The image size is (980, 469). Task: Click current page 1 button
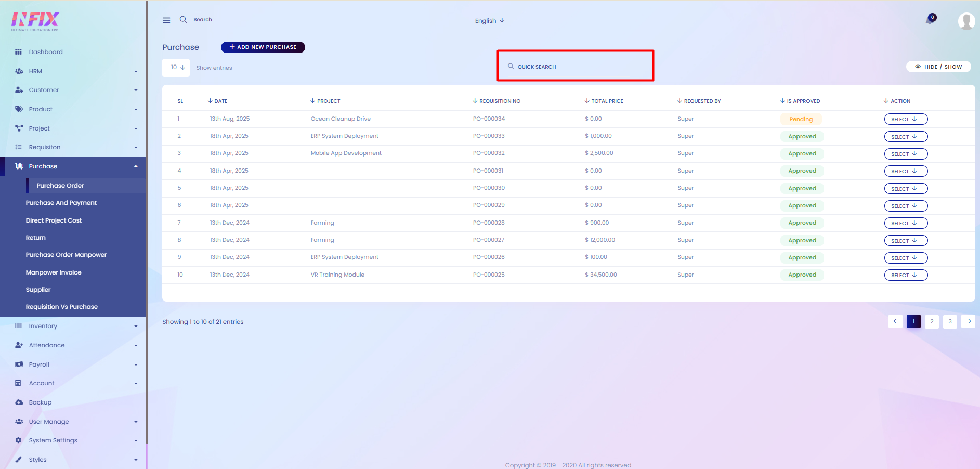coord(913,321)
